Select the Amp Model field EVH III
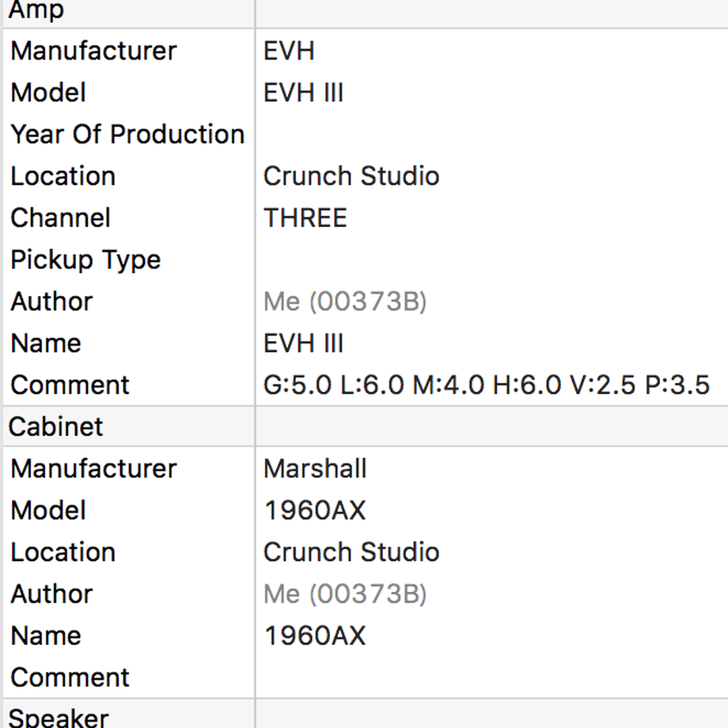Viewport: 728px width, 728px height. point(491,93)
